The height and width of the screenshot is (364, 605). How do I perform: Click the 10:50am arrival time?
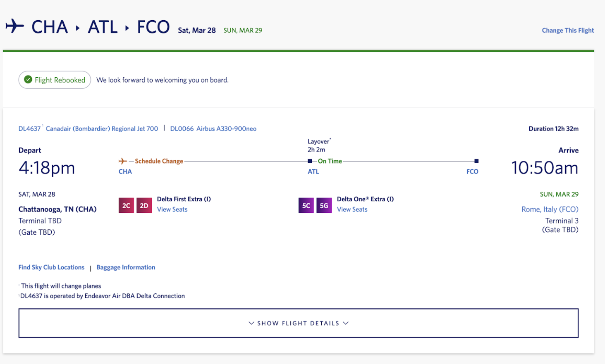point(545,168)
